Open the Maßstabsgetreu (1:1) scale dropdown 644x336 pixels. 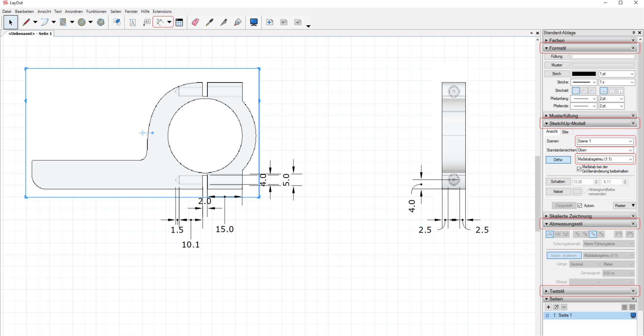pos(605,159)
